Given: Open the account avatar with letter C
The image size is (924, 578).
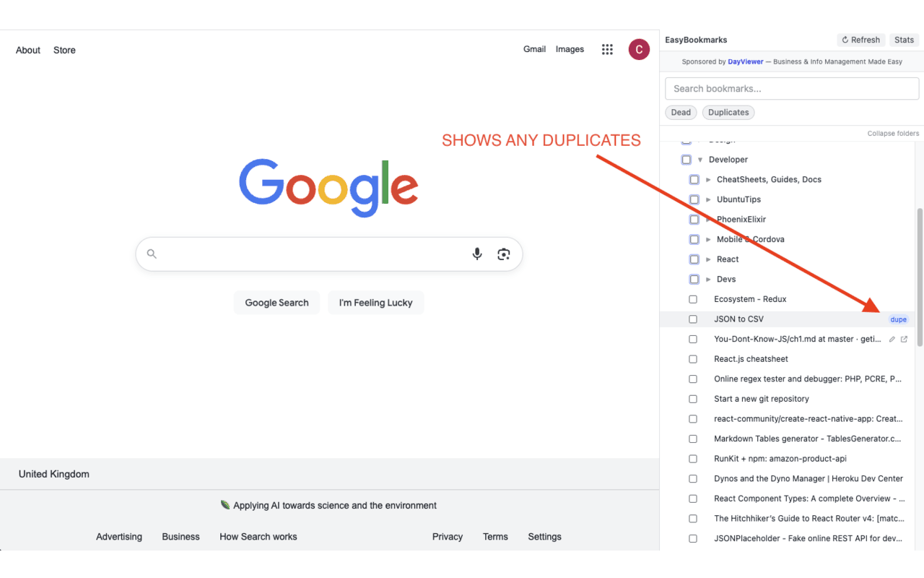Looking at the screenshot, I should click(x=639, y=49).
